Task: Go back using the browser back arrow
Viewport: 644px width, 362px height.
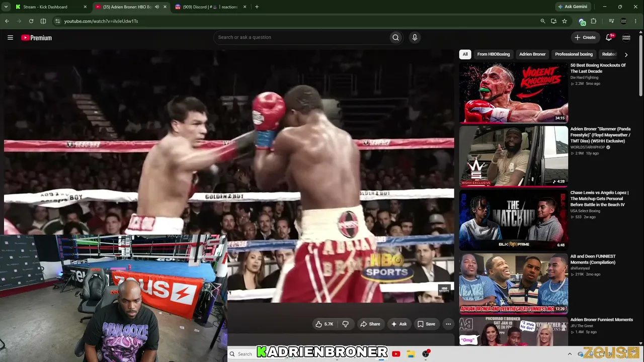Action: point(7,21)
